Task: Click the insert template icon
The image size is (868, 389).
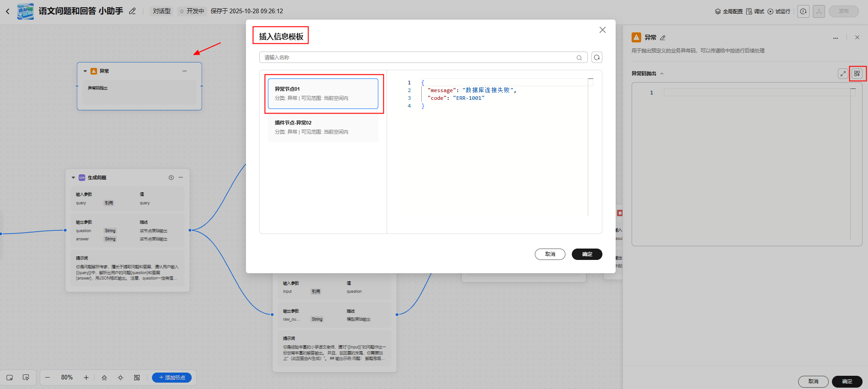Action: pos(857,73)
